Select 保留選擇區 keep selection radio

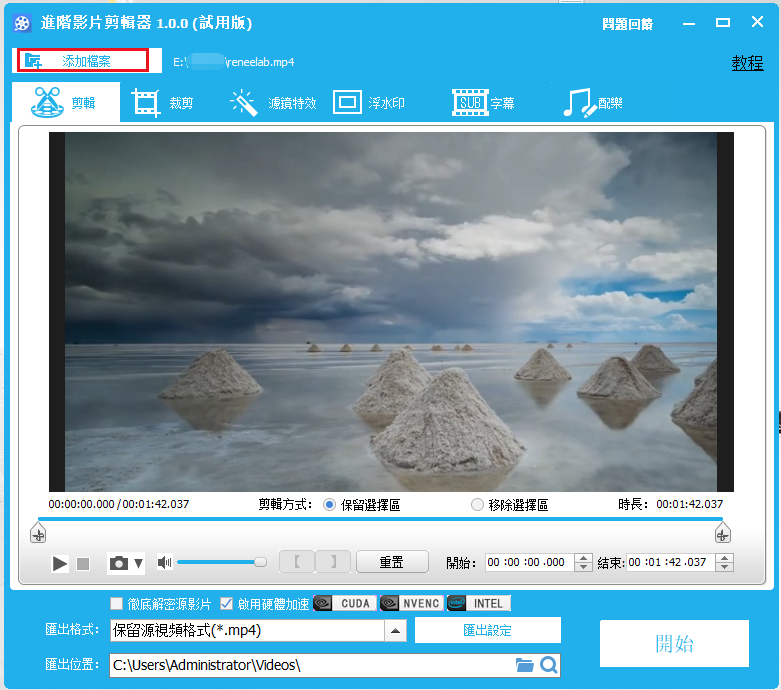(x=329, y=505)
